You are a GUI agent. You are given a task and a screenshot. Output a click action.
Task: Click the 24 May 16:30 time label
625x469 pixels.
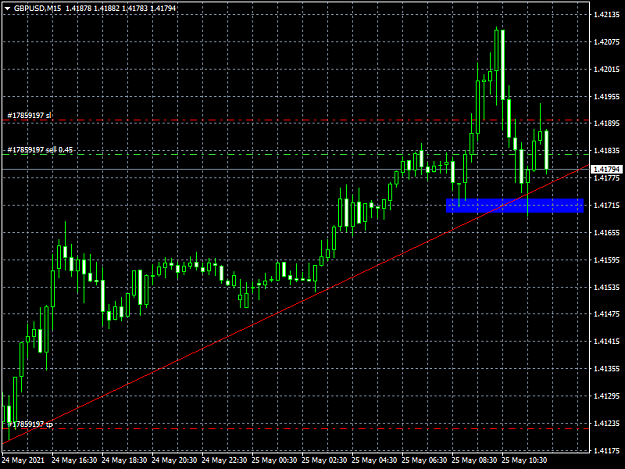[x=74, y=460]
